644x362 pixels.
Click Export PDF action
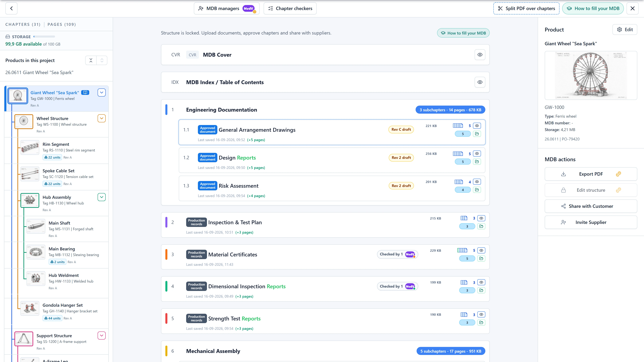(591, 174)
